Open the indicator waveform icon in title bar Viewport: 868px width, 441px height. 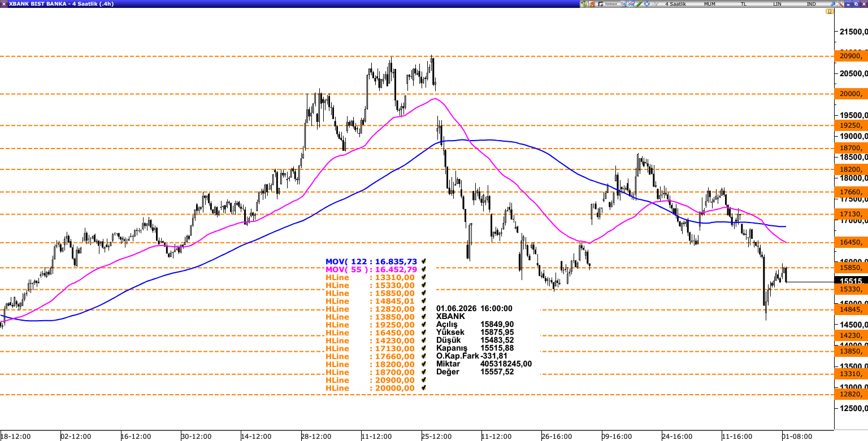point(655,4)
